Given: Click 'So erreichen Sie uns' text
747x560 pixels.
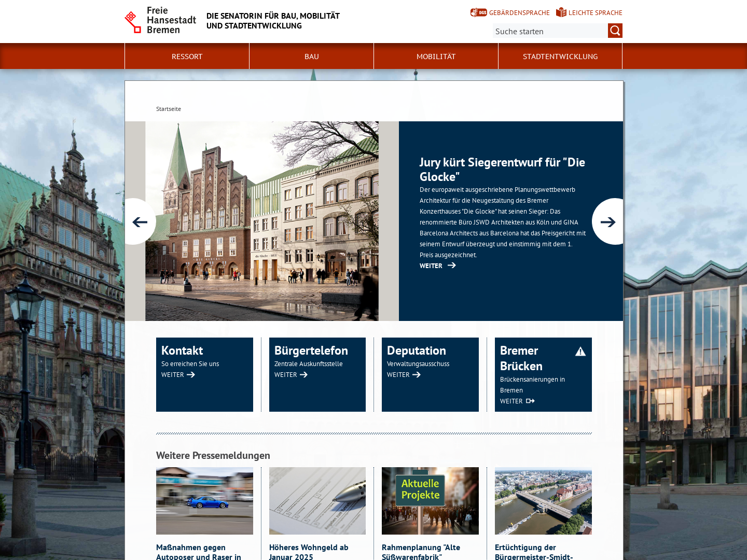Looking at the screenshot, I should (190, 364).
